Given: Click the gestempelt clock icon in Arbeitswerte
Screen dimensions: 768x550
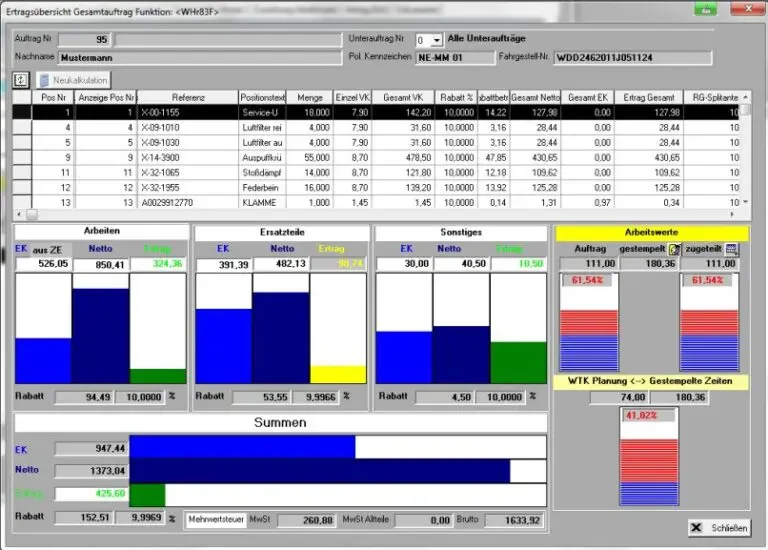Looking at the screenshot, I should pyautogui.click(x=674, y=249).
